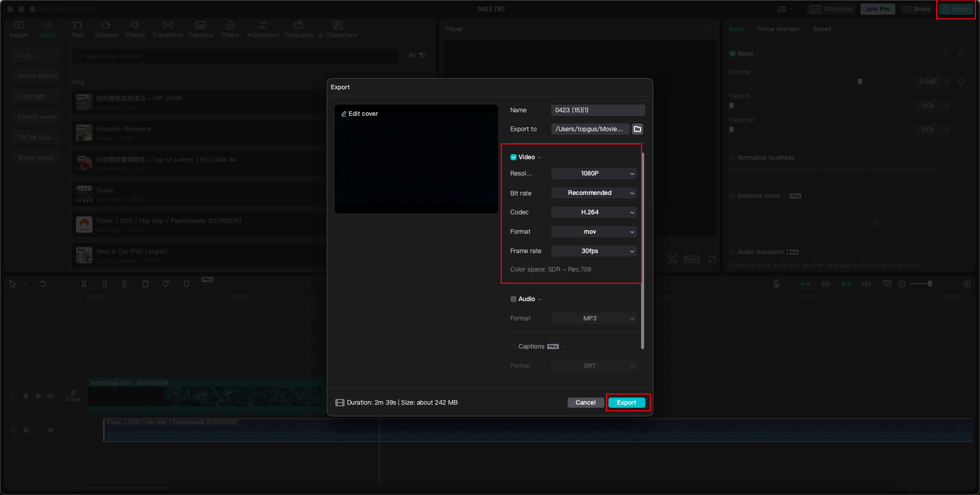
Task: Delete the selected clip with the trash icon
Action: (x=145, y=284)
